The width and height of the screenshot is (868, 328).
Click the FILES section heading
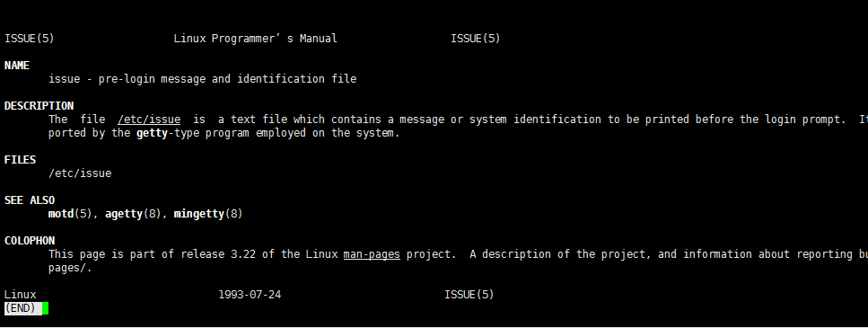(20, 160)
